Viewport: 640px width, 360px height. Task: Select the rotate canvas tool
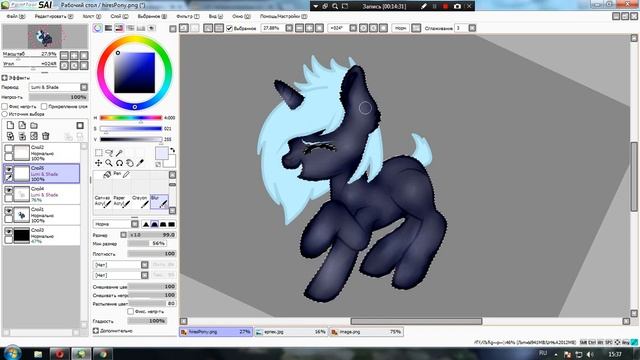119,163
